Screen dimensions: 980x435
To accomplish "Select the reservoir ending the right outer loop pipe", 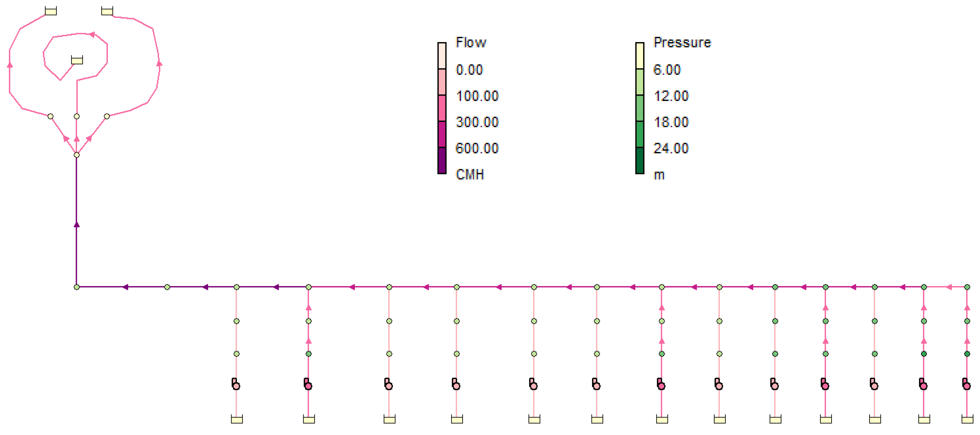I will [107, 11].
